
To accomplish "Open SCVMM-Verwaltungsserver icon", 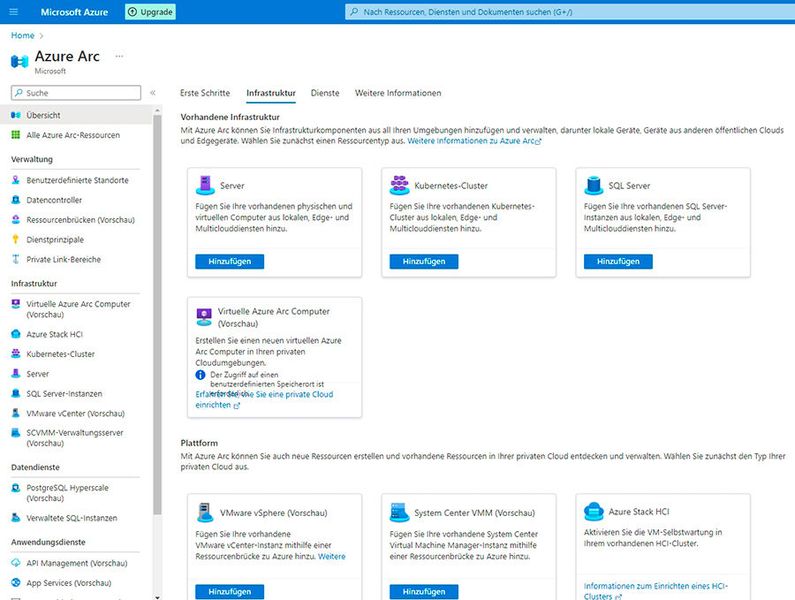I will pyautogui.click(x=16, y=433).
